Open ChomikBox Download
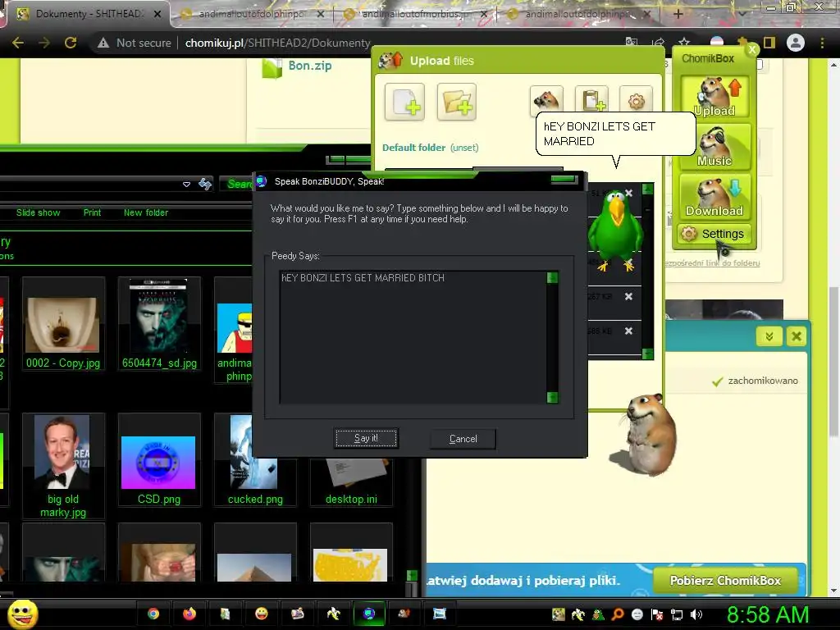This screenshot has height=630, width=840. (x=714, y=197)
